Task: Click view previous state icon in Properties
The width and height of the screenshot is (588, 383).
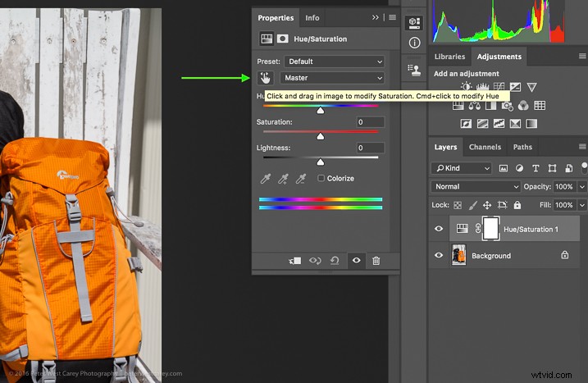Action: pyautogui.click(x=315, y=260)
